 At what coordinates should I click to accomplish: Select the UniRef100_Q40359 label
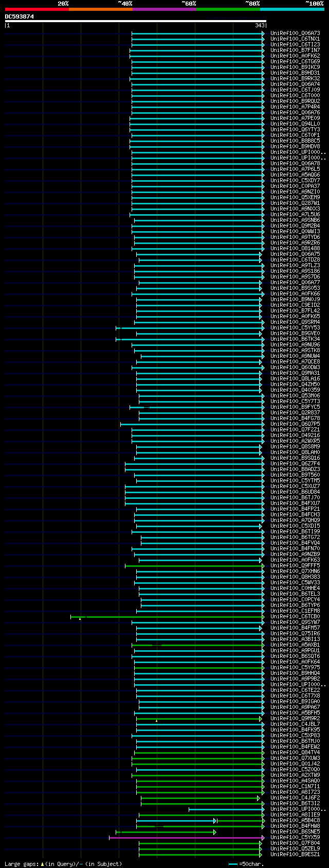pyautogui.click(x=295, y=390)
